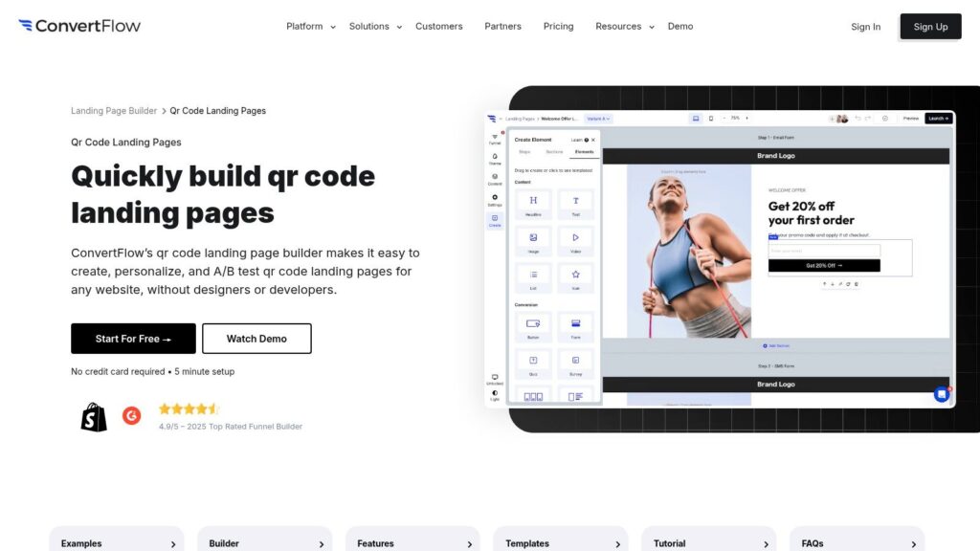Click the five-star rating graphic
This screenshot has height=551, width=980.
click(189, 408)
